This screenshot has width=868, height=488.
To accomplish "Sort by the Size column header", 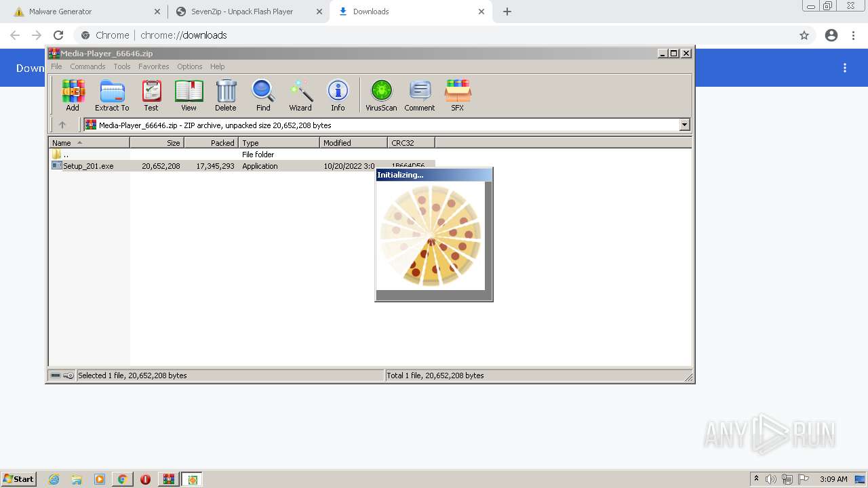I will pyautogui.click(x=157, y=142).
